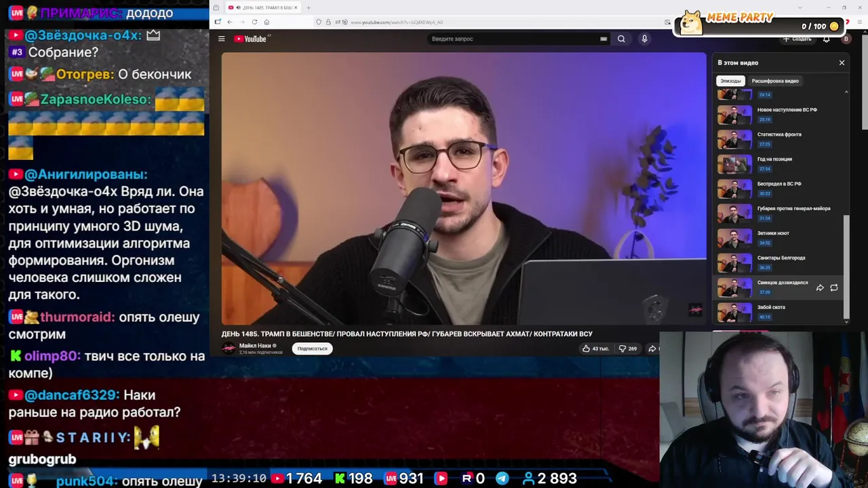Click the browser page scrollbar
The image size is (868, 488).
point(864,81)
